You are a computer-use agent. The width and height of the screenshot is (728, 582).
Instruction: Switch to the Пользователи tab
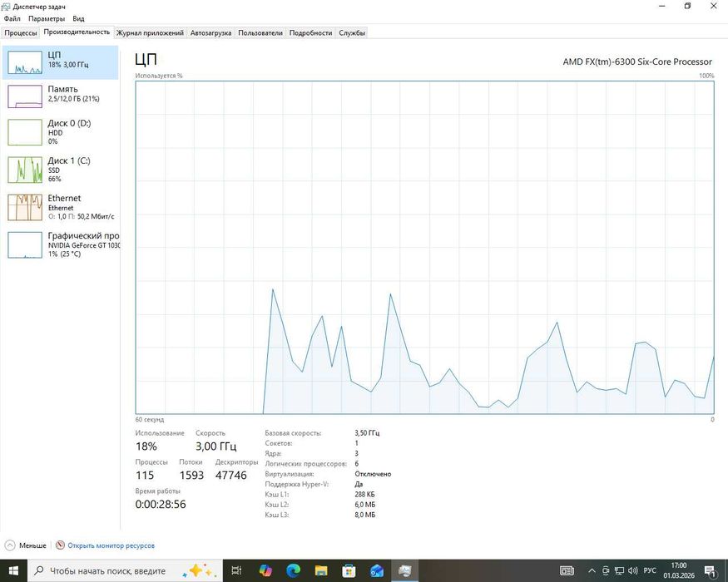tap(260, 33)
